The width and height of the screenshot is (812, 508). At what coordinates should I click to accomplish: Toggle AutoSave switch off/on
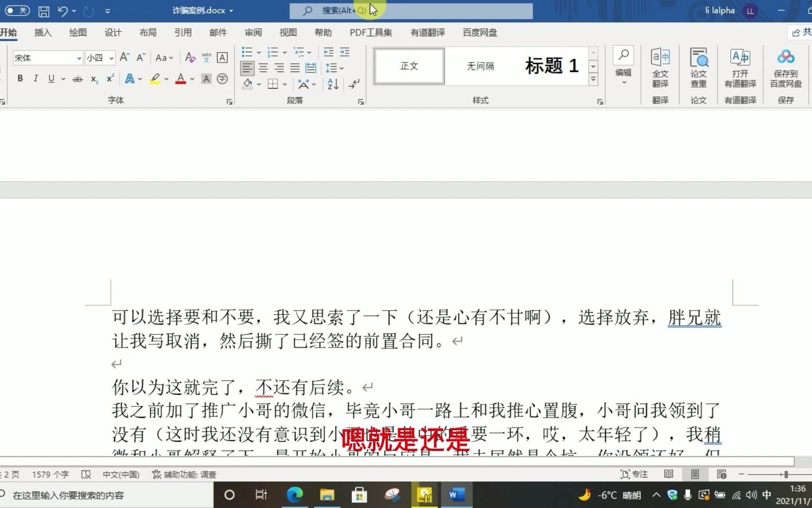coord(17,10)
